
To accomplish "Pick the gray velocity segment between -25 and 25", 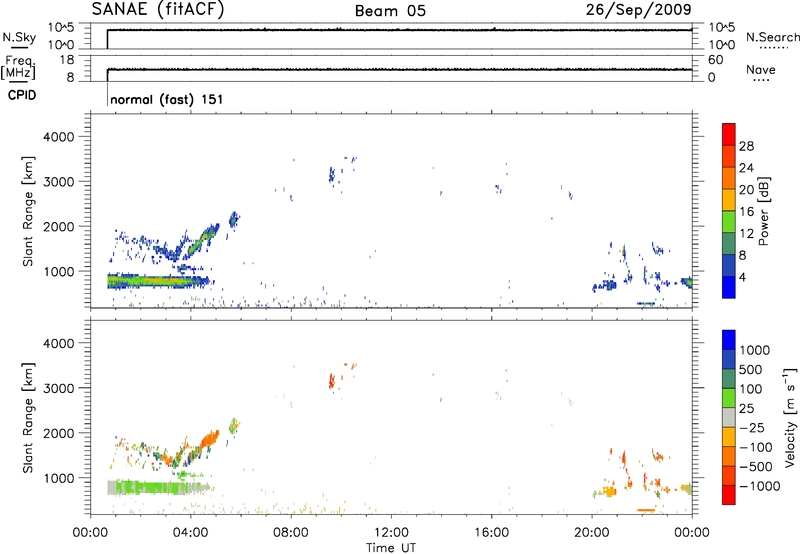I will coord(729,417).
